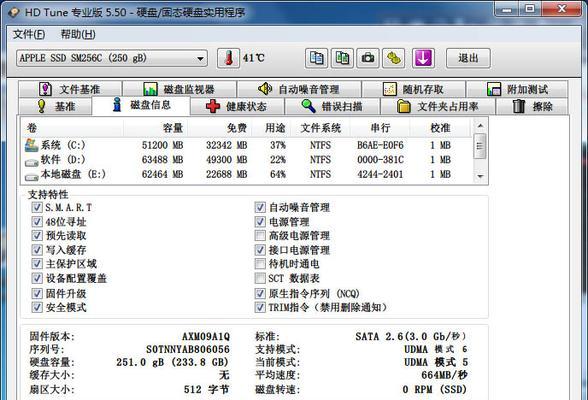The image size is (588, 400).
Task: Click volume list scroll up arrow
Action: 480,126
